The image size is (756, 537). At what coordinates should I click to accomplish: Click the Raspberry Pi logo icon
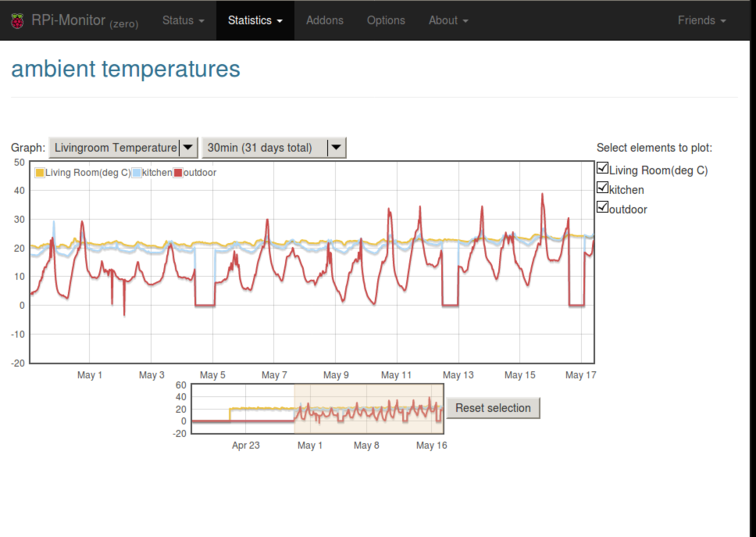pyautogui.click(x=17, y=21)
